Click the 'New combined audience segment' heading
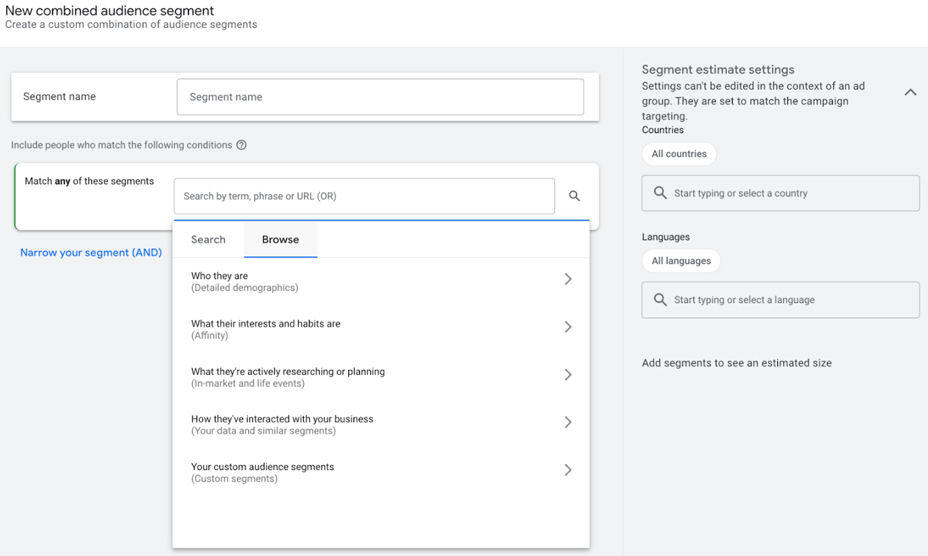Viewport: 928px width, 556px height. click(x=109, y=11)
